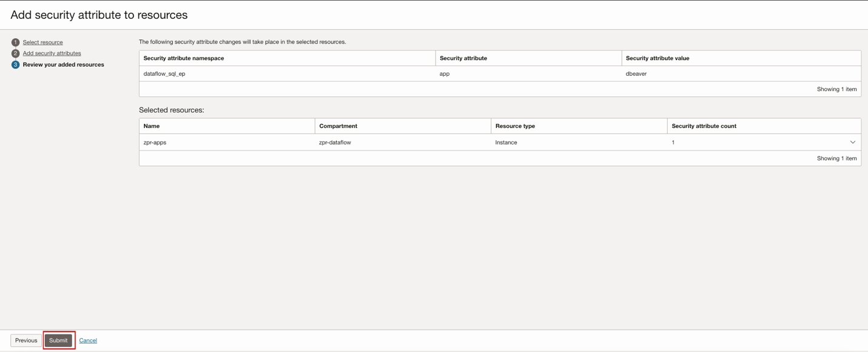Click the Security attribute value column header
The height and width of the screenshot is (352, 868).
pos(657,58)
